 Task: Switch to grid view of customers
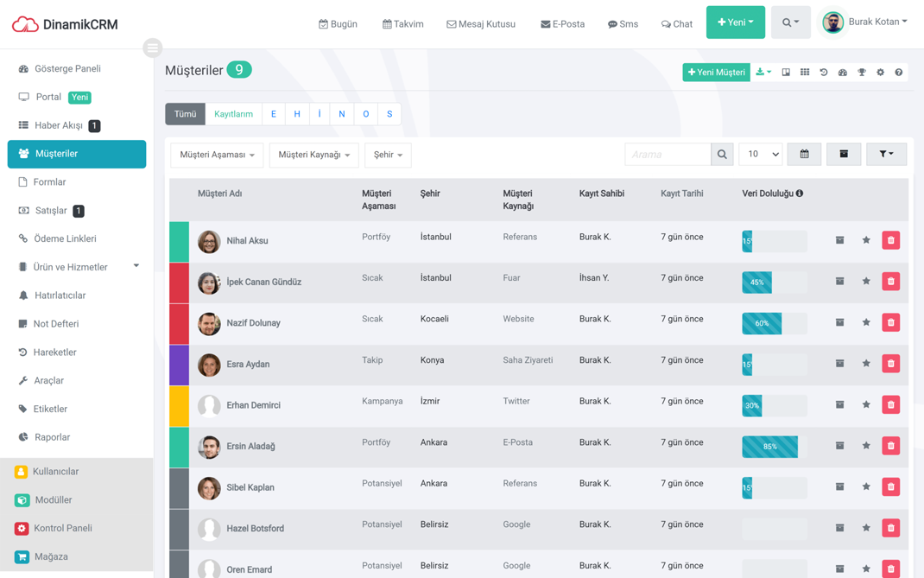point(805,73)
